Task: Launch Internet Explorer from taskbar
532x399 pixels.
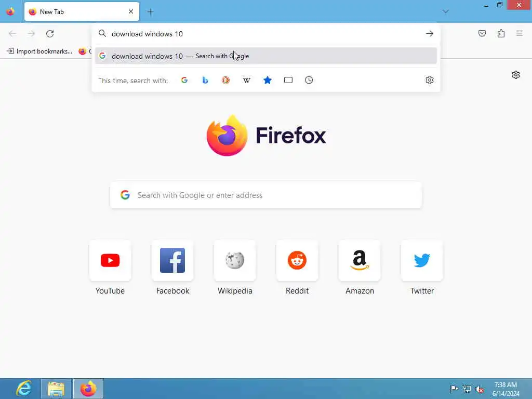Action: (24, 389)
